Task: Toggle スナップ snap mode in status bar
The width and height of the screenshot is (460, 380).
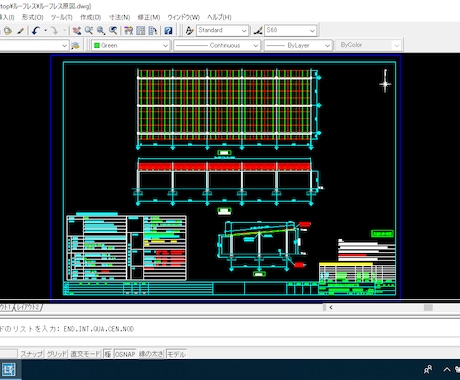Action: pos(32,354)
